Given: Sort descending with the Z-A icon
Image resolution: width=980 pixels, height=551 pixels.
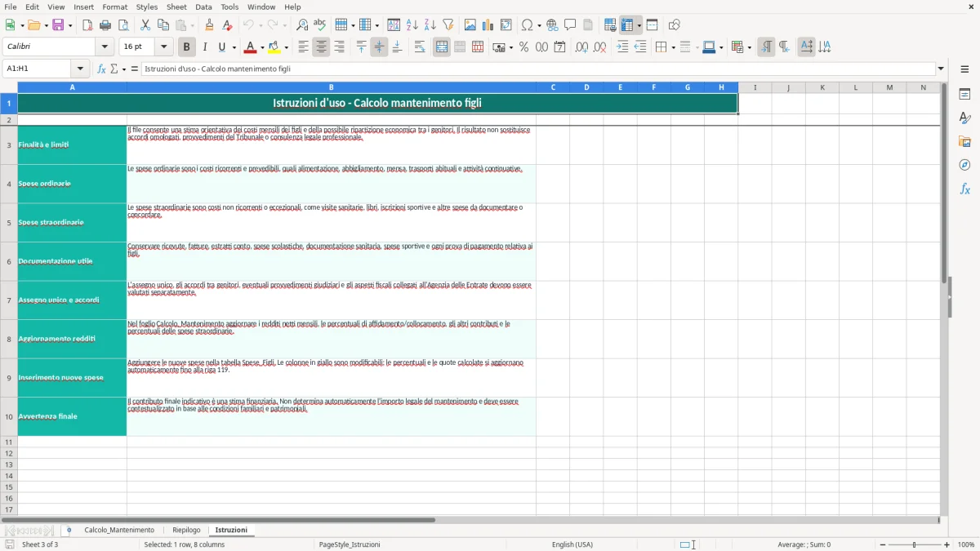Looking at the screenshot, I should pos(430,25).
